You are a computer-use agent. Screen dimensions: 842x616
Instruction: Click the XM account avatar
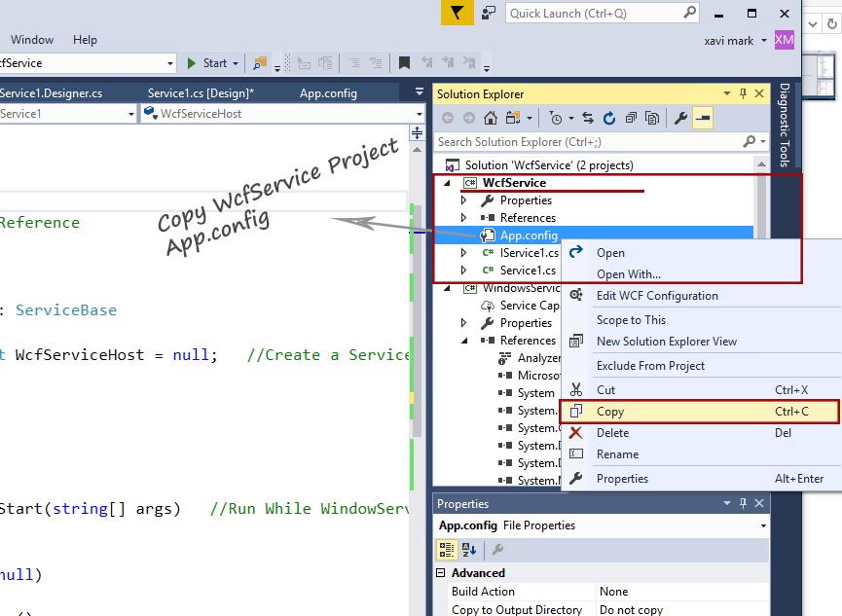coord(784,40)
